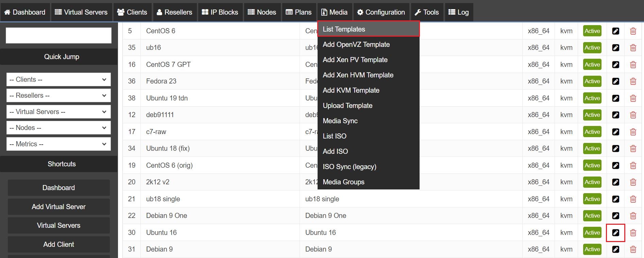The image size is (644, 258).
Task: Toggle the Active badge for Debian 9
Action: [x=592, y=249]
